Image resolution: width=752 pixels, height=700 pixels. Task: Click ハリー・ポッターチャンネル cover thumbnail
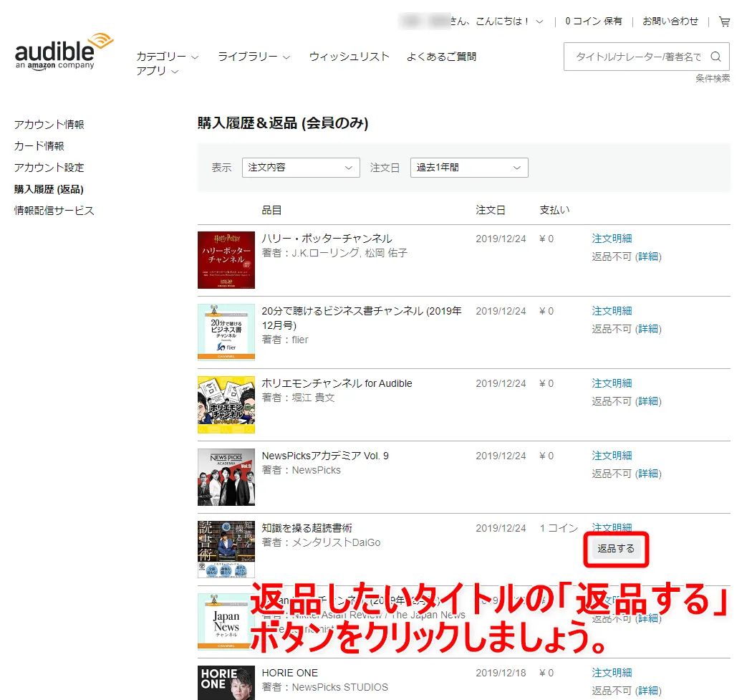coord(226,260)
